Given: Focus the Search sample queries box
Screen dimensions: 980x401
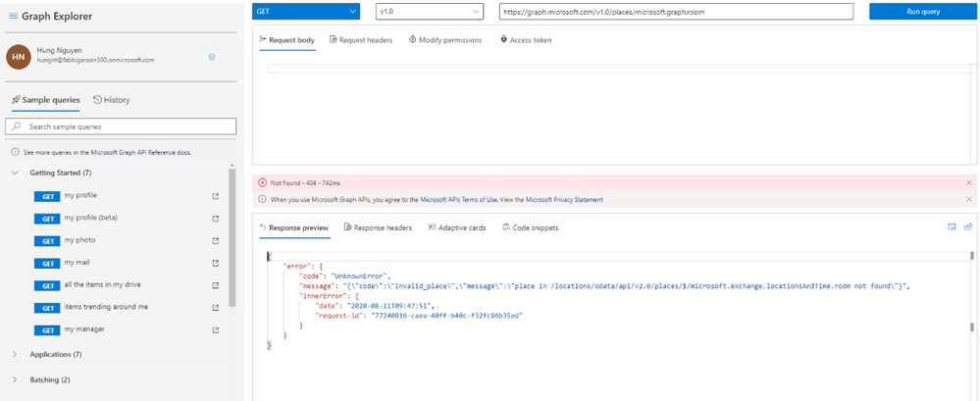Looking at the screenshot, I should click(x=121, y=126).
